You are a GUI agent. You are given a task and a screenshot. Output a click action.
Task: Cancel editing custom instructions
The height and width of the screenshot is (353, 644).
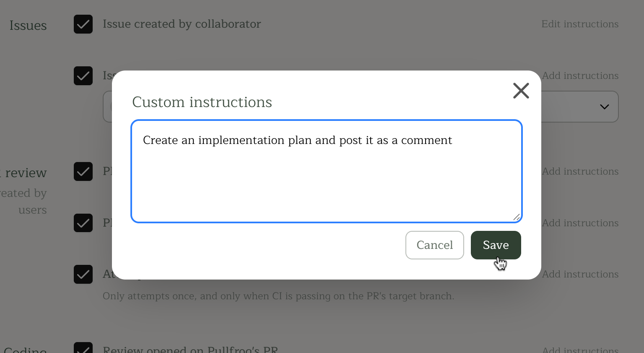tap(434, 245)
